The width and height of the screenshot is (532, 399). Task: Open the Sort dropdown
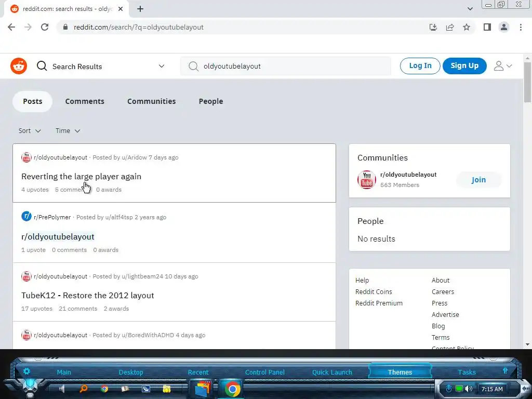30,130
